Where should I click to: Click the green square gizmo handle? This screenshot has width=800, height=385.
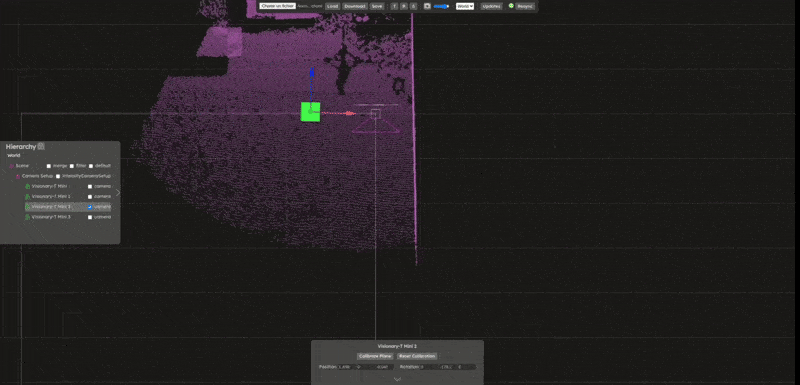(x=310, y=112)
